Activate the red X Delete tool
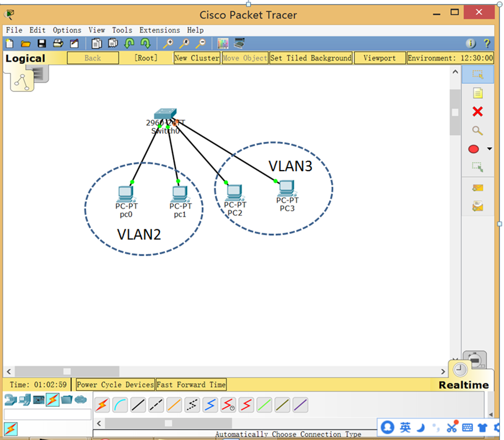 [478, 112]
